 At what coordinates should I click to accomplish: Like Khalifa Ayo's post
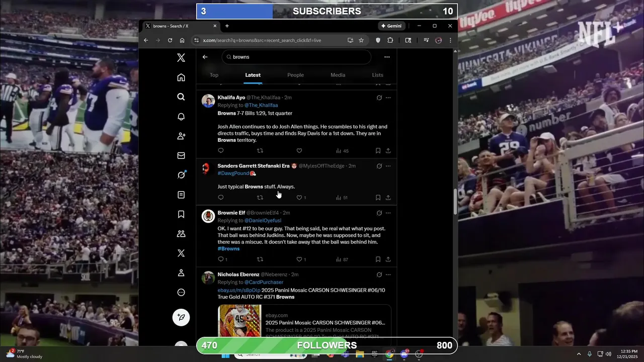[299, 150]
